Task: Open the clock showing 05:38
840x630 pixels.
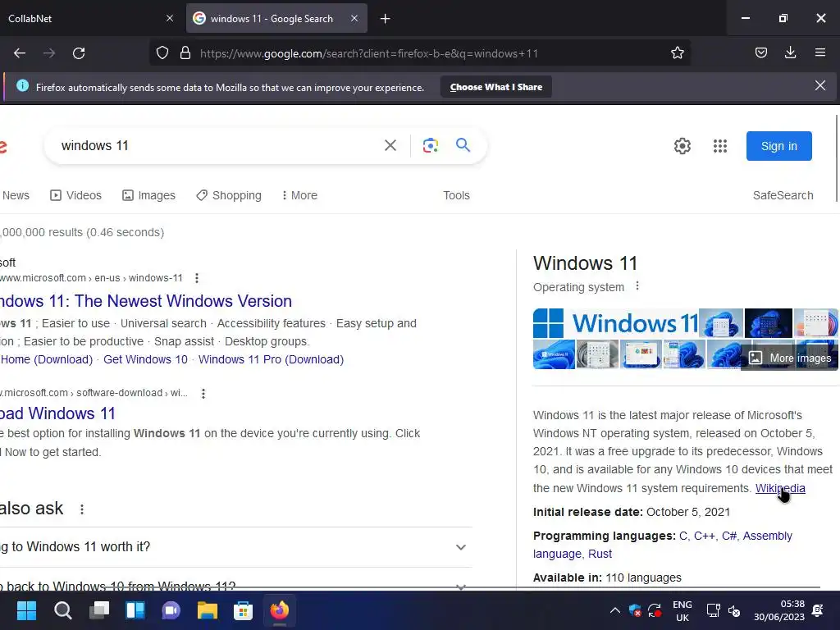Action: [x=779, y=610]
